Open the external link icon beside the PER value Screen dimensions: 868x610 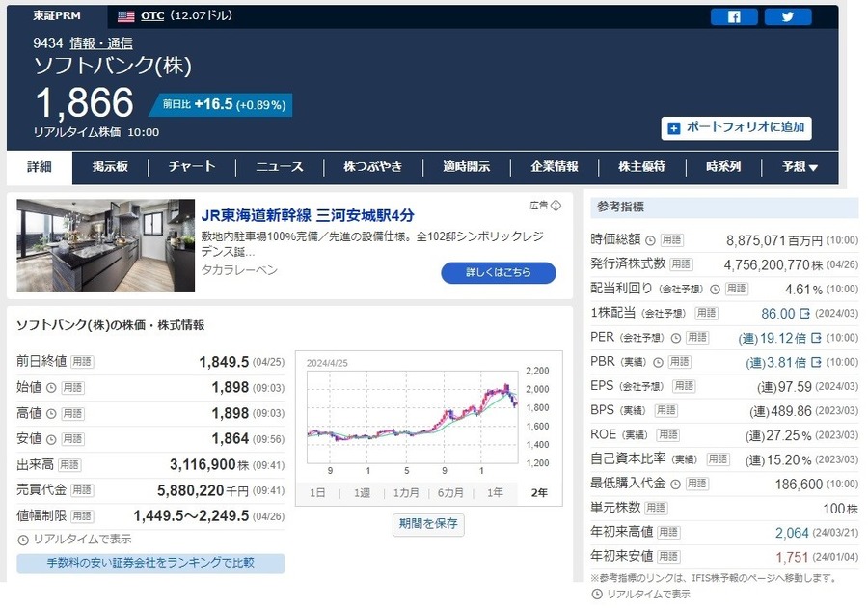(815, 339)
